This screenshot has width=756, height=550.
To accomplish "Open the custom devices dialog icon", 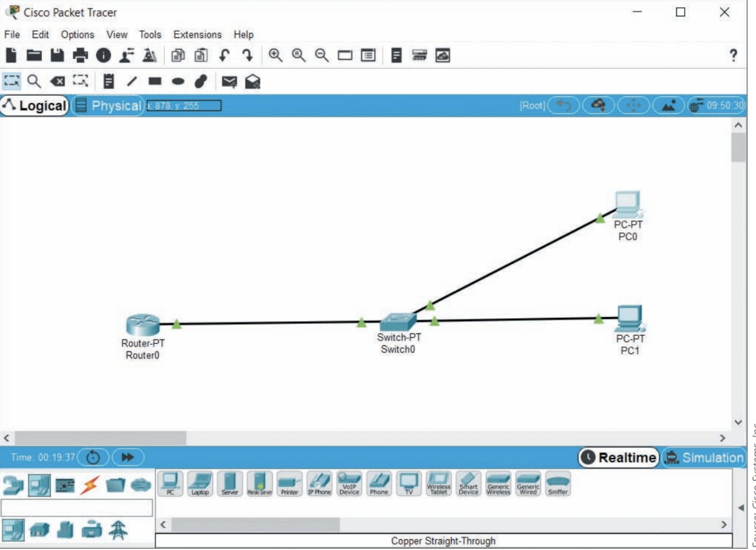I will point(368,55).
